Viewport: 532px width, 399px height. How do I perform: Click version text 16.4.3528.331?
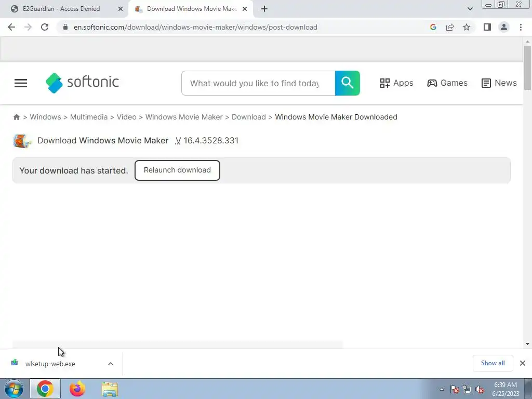211,140
